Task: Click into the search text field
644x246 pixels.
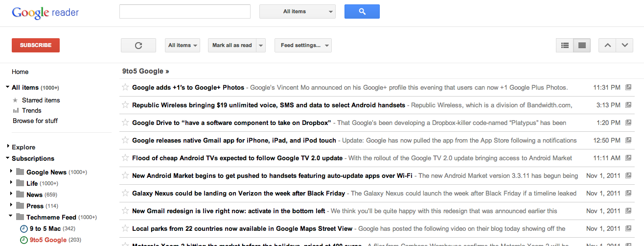Action: [184, 12]
